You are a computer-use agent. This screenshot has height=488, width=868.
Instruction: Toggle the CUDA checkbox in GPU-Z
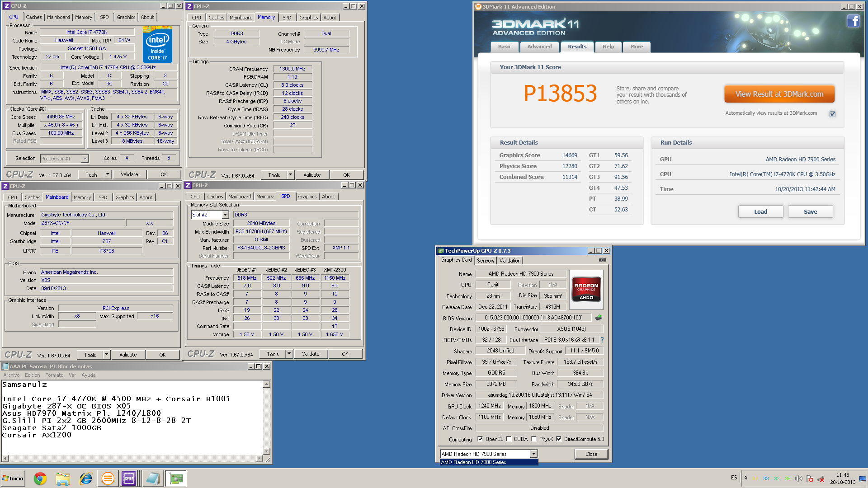click(x=509, y=439)
